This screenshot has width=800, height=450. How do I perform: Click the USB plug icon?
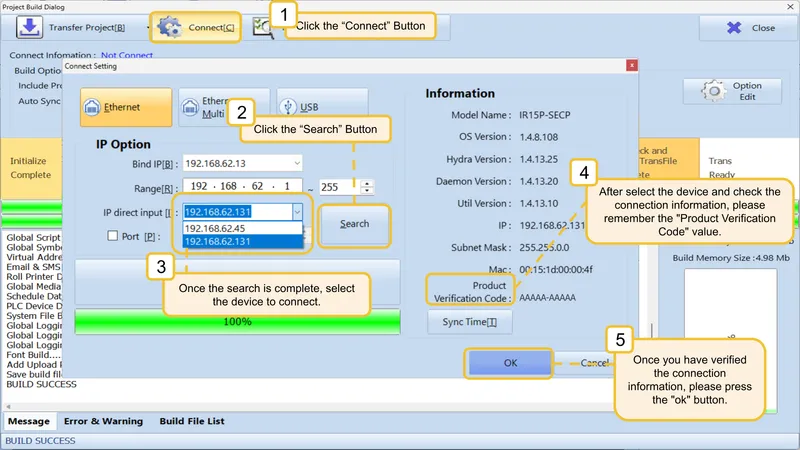coord(288,107)
